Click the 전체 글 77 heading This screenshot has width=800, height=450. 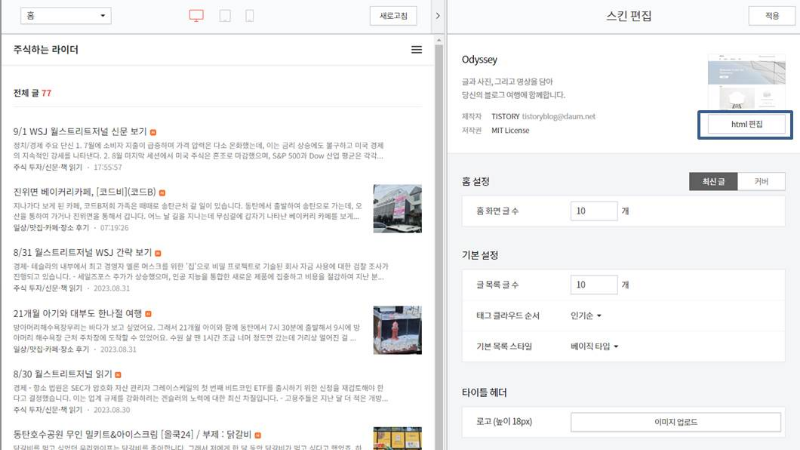32,93
